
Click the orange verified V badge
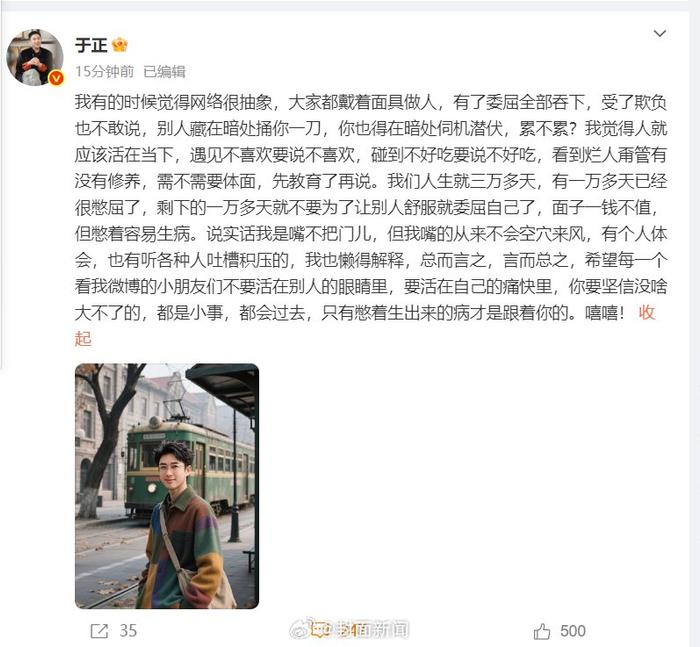56,78
